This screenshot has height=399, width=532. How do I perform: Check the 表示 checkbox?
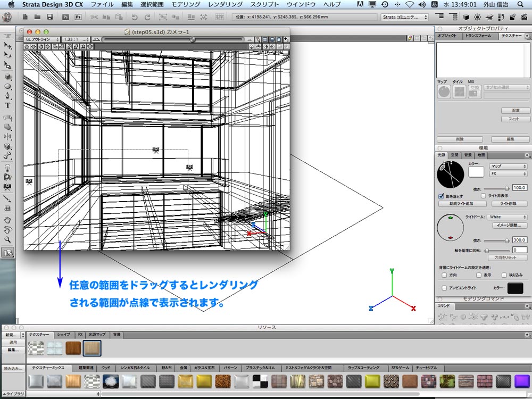point(479,275)
